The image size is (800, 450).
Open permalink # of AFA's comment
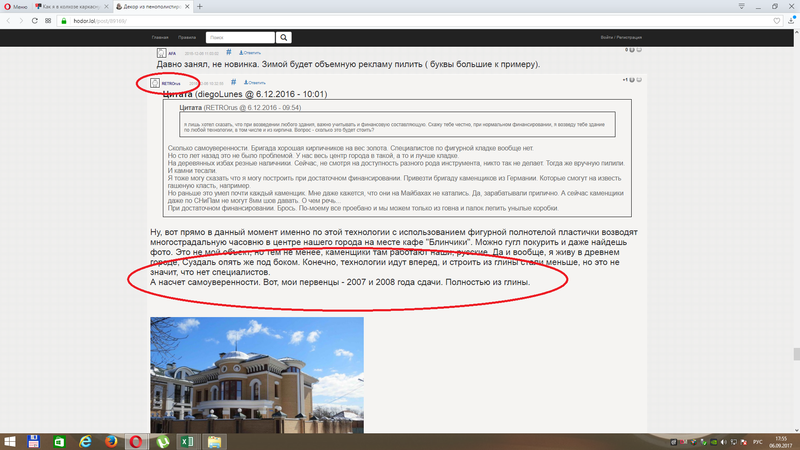229,52
